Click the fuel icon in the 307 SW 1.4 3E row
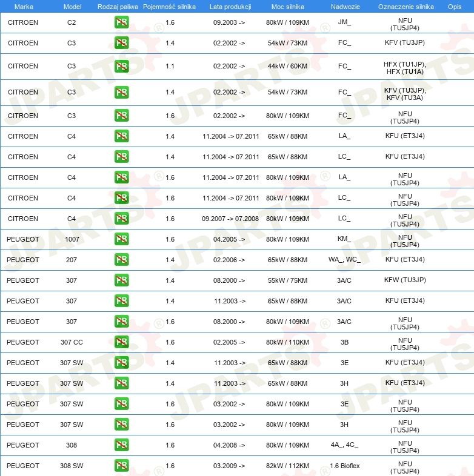 (x=122, y=363)
